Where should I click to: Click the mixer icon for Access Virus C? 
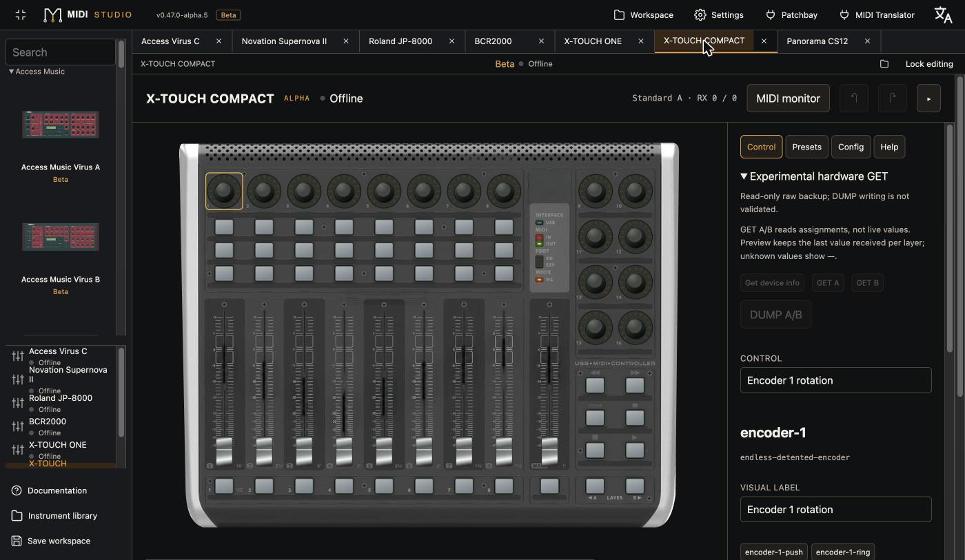tap(18, 356)
